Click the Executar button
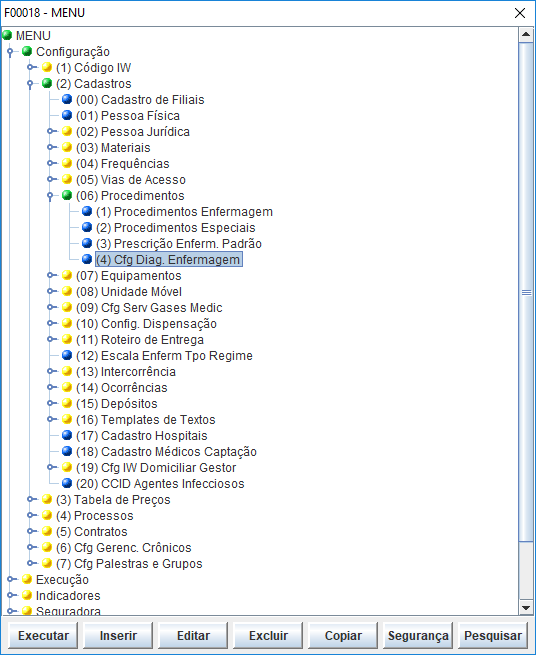 43,635
